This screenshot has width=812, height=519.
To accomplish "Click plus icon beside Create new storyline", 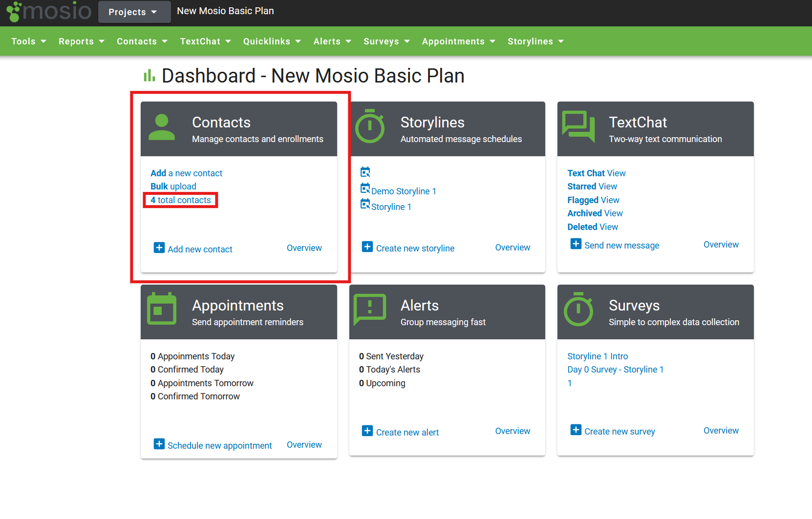I will pyautogui.click(x=367, y=247).
